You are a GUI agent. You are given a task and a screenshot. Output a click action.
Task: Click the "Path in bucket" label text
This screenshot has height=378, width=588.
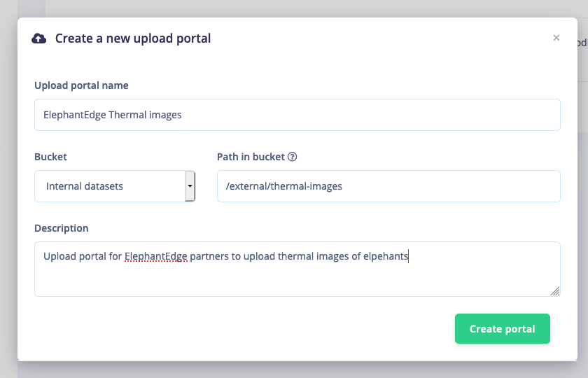coord(251,157)
